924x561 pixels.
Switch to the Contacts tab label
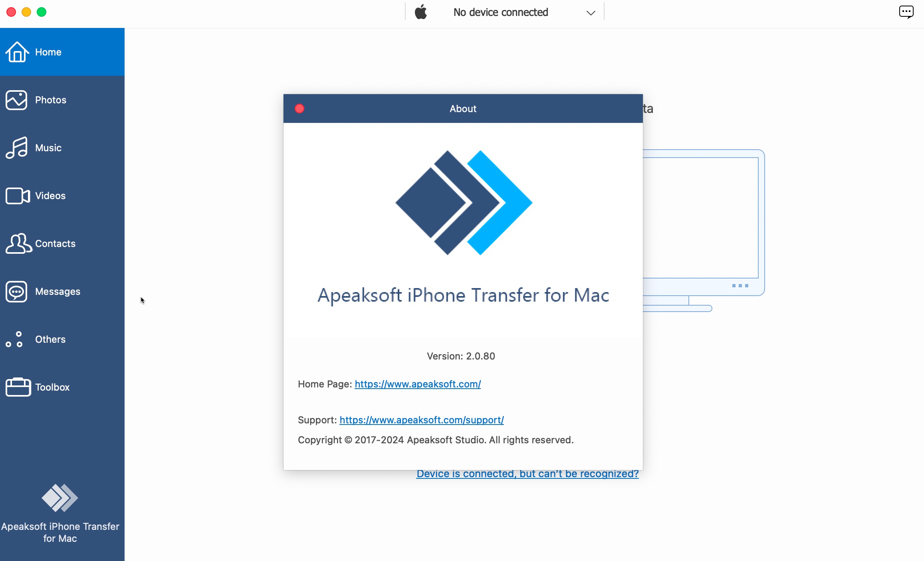(55, 243)
